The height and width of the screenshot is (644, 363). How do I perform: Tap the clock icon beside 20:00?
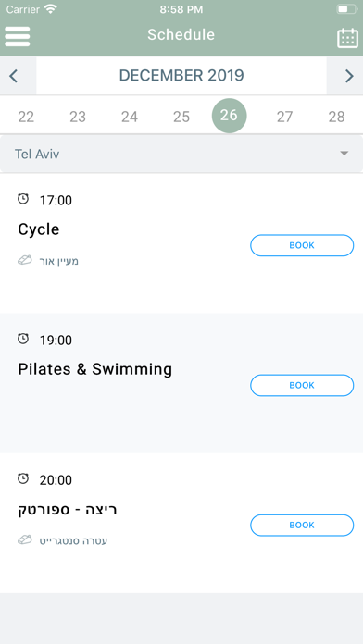point(23,478)
